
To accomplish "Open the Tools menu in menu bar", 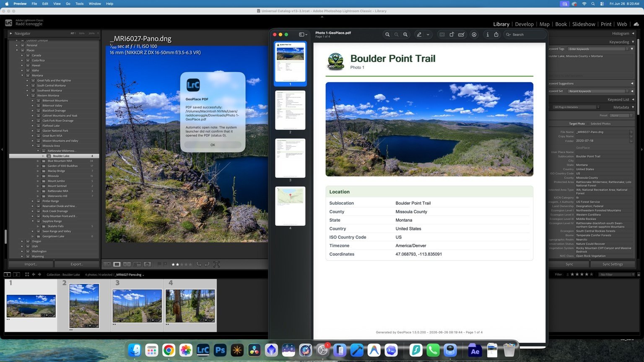I will (79, 4).
